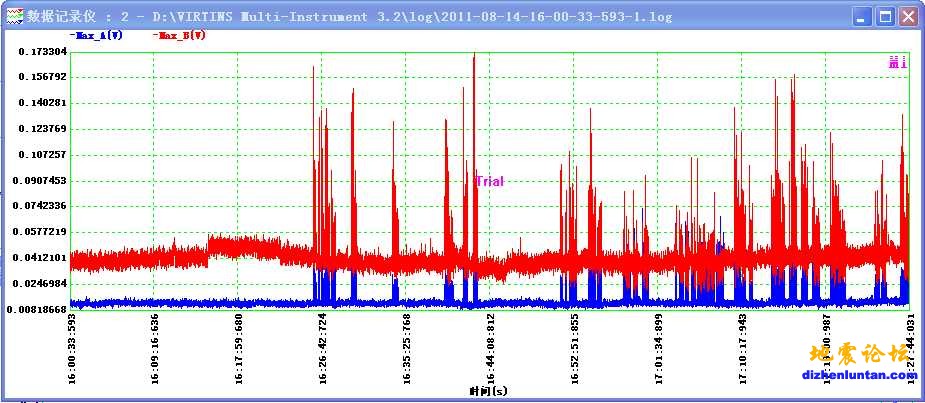Viewport: 925px width, 403px height.
Task: Click the top y-axis value 0.173304
Action: pyautogui.click(x=41, y=51)
